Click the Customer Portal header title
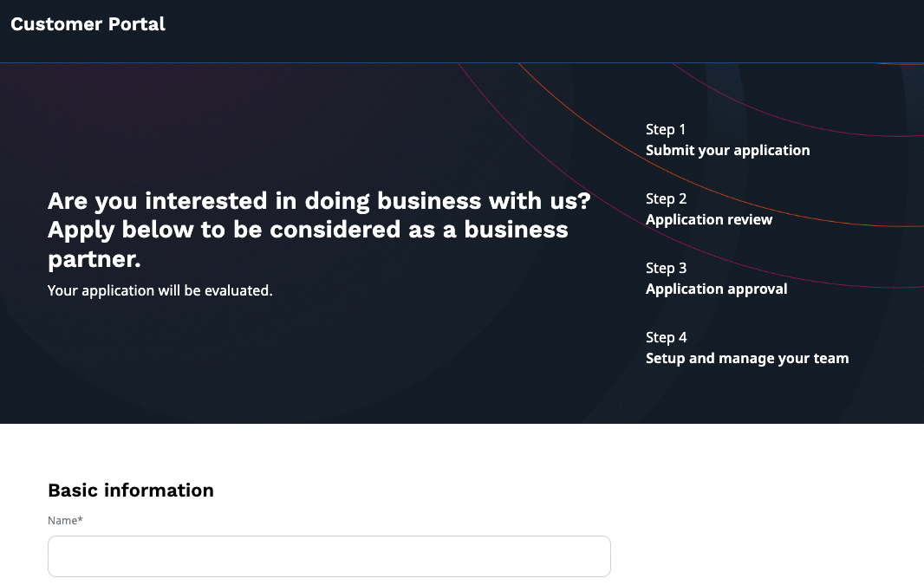 click(87, 23)
